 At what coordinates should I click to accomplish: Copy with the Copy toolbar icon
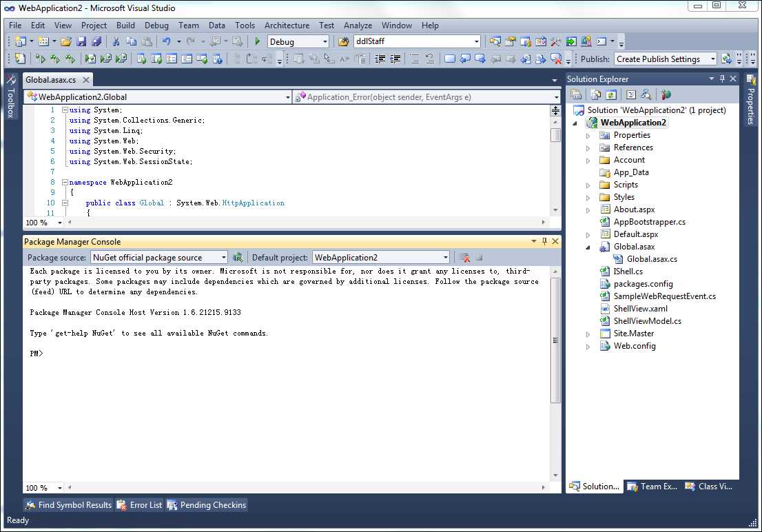click(x=131, y=42)
